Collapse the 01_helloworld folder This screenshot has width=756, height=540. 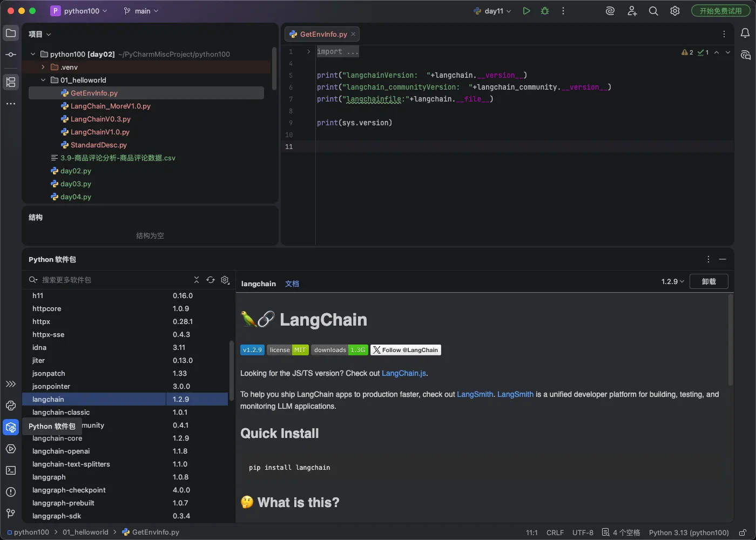tap(43, 80)
